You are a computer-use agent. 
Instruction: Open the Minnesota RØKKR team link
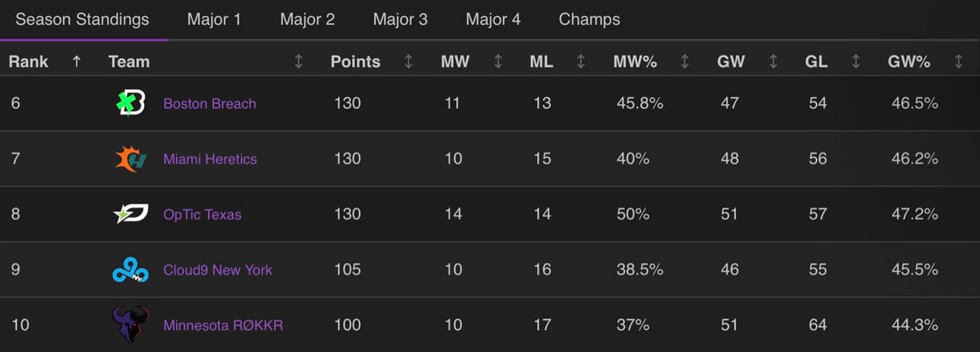[223, 325]
